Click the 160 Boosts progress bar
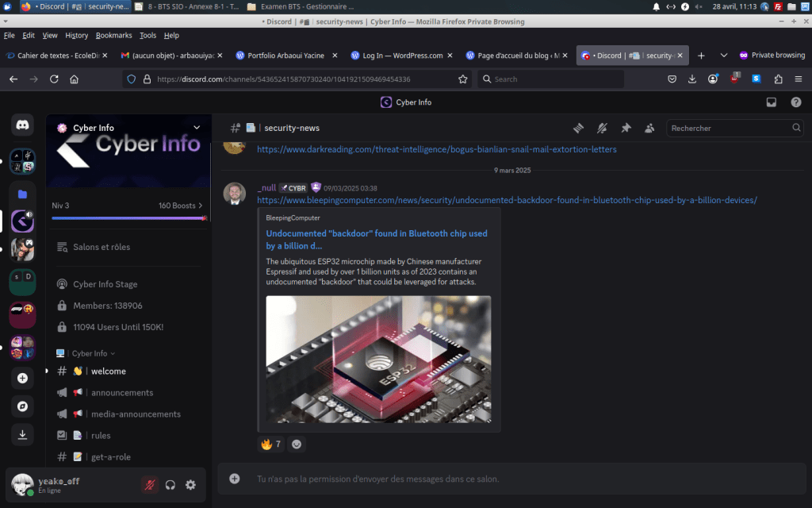This screenshot has height=508, width=812. (x=128, y=217)
